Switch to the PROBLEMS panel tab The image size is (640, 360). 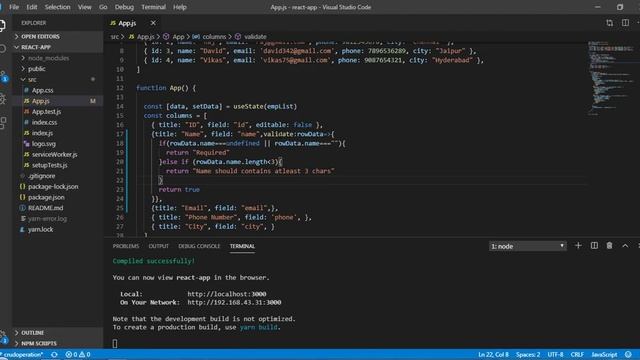click(126, 246)
